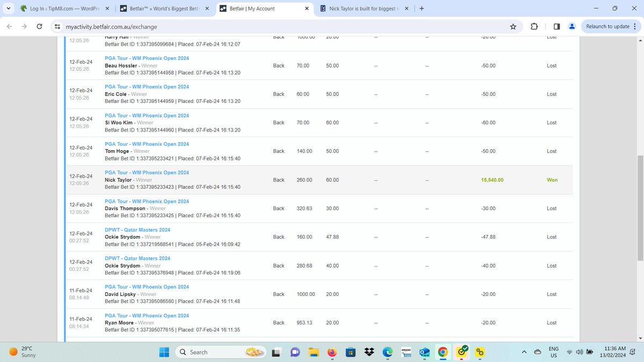Click the Windows Start button

click(164, 352)
